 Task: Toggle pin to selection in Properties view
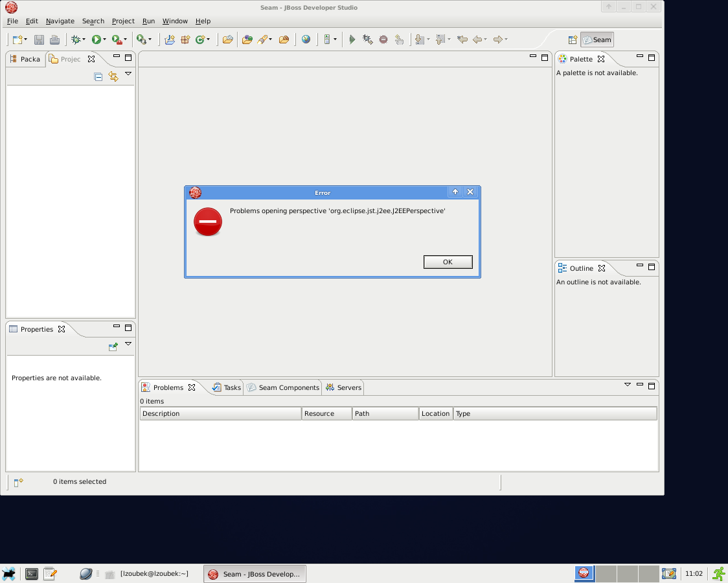coord(113,347)
